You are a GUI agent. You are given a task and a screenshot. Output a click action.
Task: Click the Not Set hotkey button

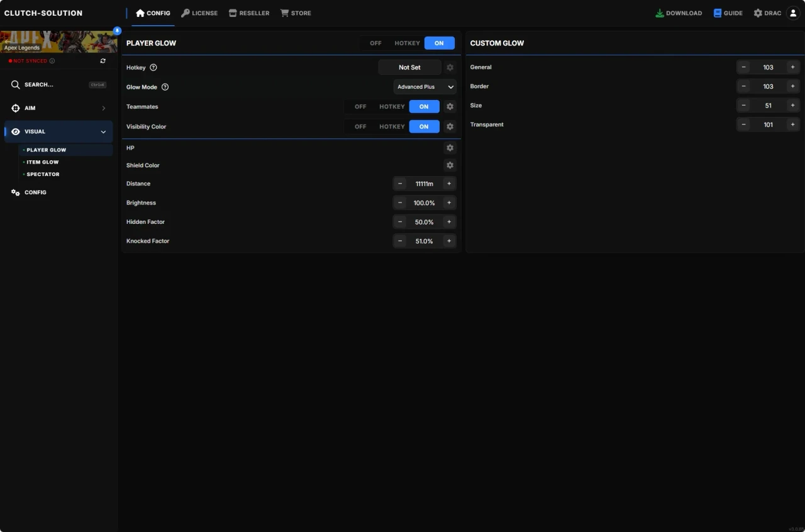[x=409, y=67]
